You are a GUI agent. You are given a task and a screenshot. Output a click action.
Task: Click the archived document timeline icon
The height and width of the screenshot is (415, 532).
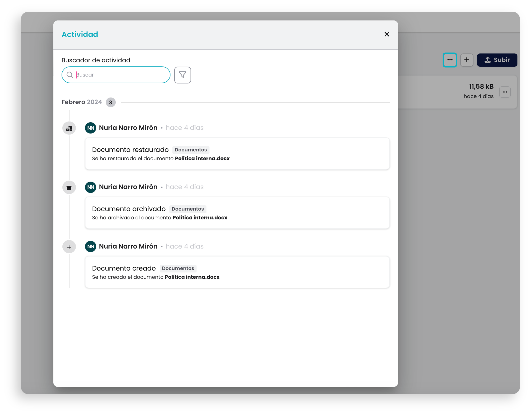tap(69, 188)
